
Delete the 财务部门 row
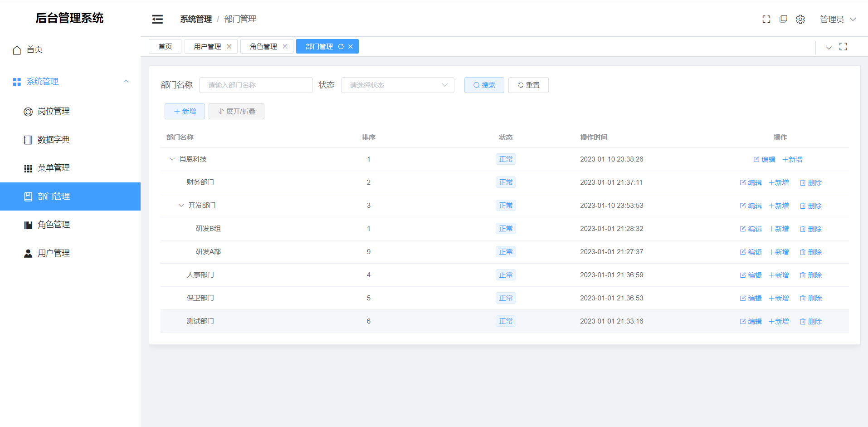click(810, 182)
